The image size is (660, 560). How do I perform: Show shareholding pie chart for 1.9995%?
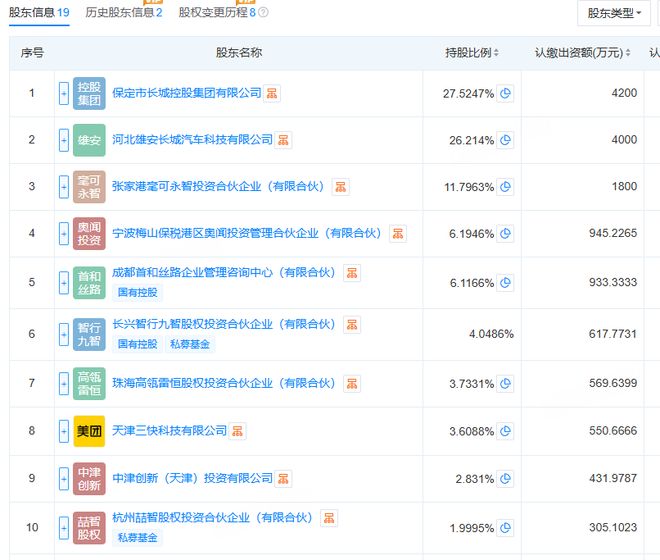(505, 528)
